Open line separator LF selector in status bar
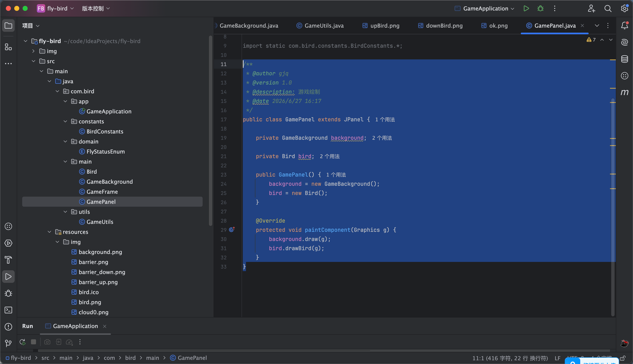This screenshot has width=633, height=364. (x=557, y=358)
